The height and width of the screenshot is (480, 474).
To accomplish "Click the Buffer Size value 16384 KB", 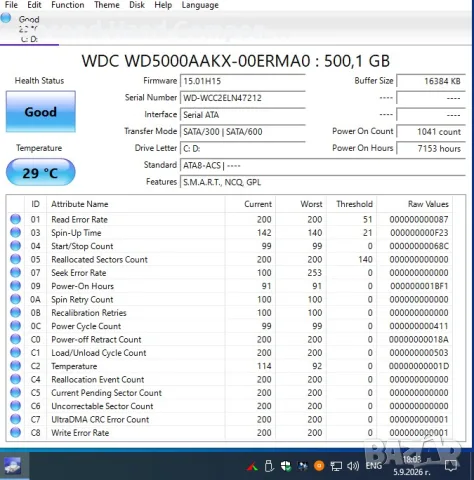I will [x=431, y=81].
